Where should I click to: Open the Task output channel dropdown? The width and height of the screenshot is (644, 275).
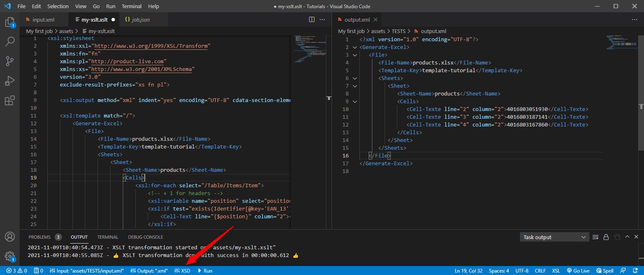[554, 237]
